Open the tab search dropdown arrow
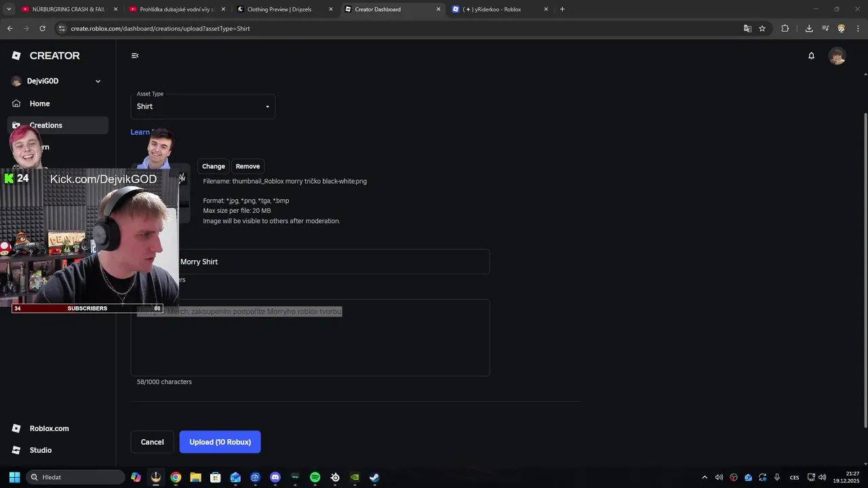868x488 pixels. [8, 9]
